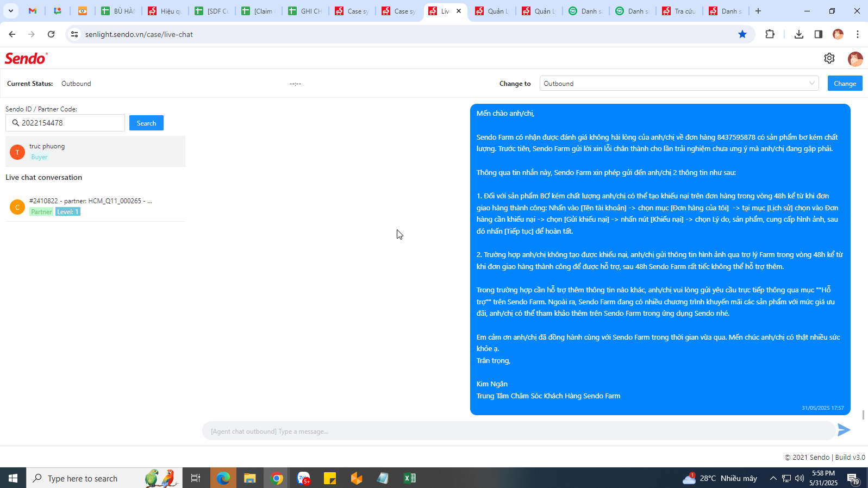Open Excel from taskbar

click(x=410, y=478)
